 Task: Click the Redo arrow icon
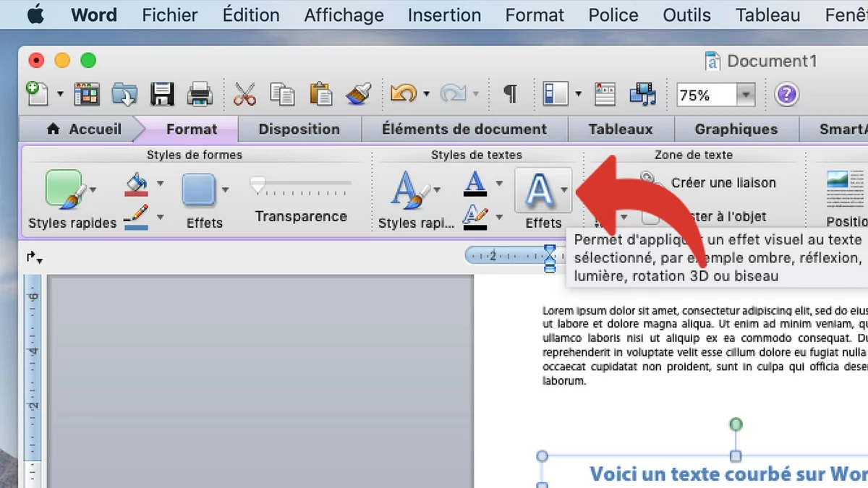pos(453,94)
